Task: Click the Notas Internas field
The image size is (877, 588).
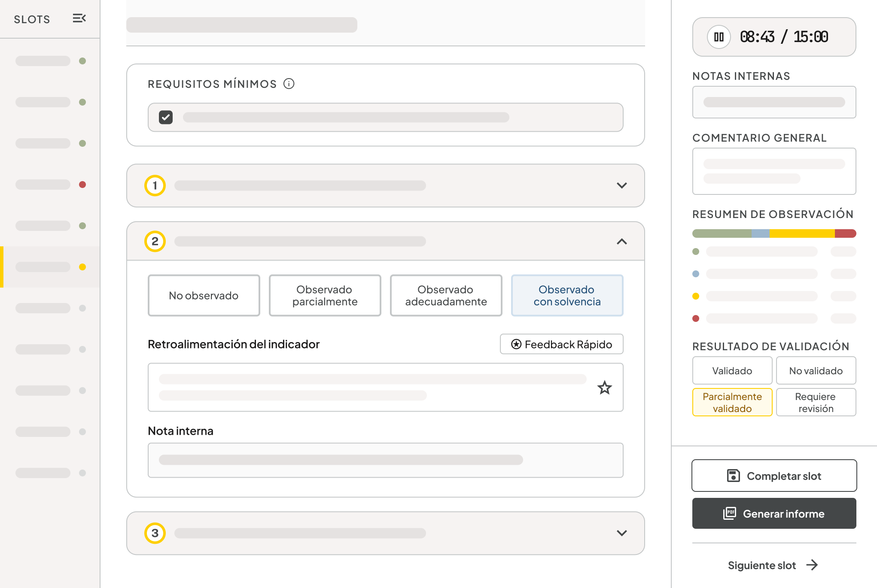Action: (x=774, y=102)
